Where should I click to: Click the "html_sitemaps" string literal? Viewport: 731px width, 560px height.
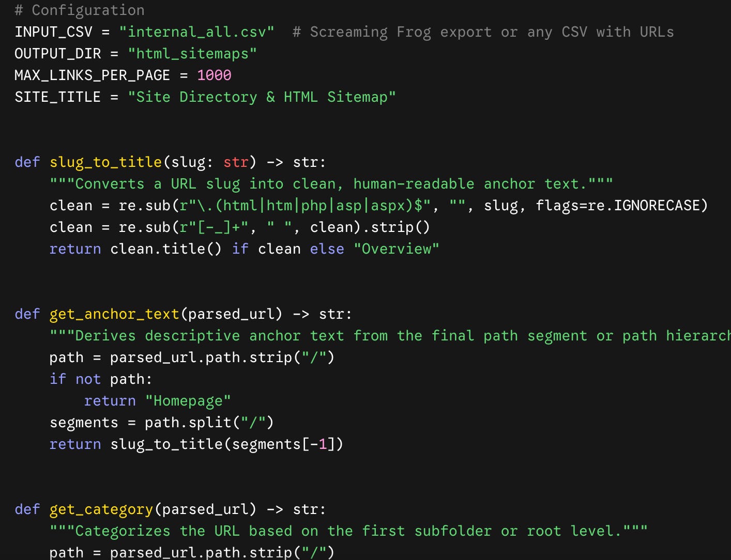coord(192,54)
